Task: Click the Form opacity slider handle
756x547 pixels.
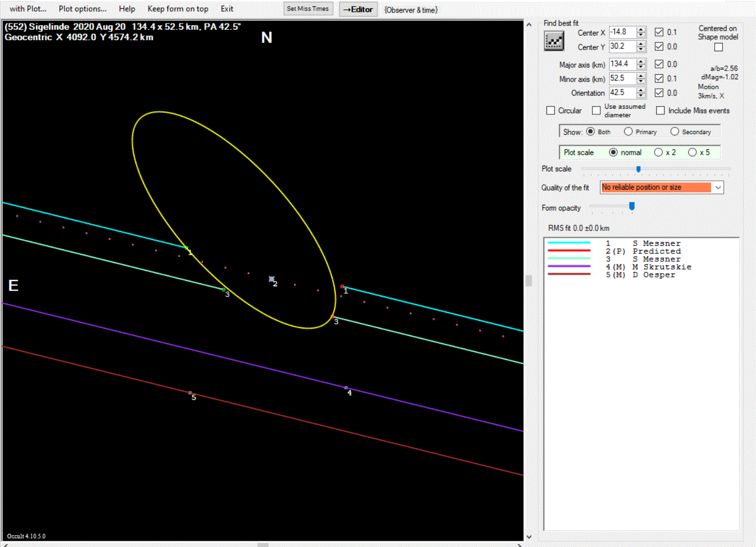Action: tap(632, 207)
